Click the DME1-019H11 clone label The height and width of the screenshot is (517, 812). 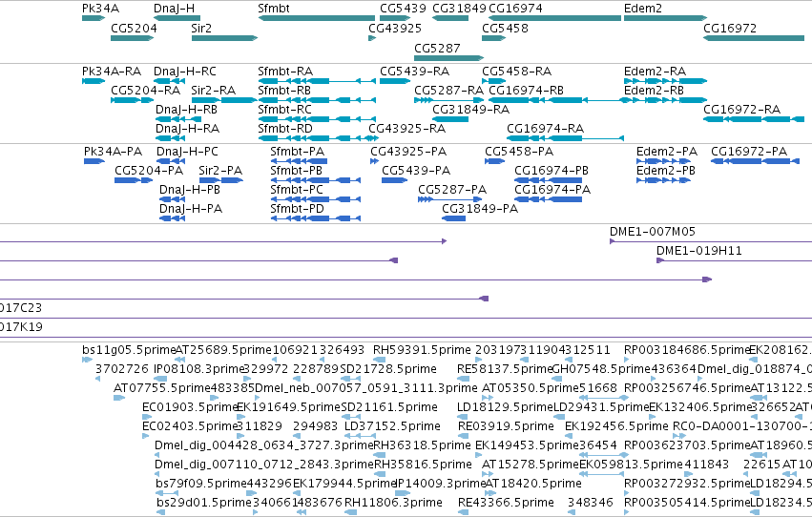[x=699, y=251]
